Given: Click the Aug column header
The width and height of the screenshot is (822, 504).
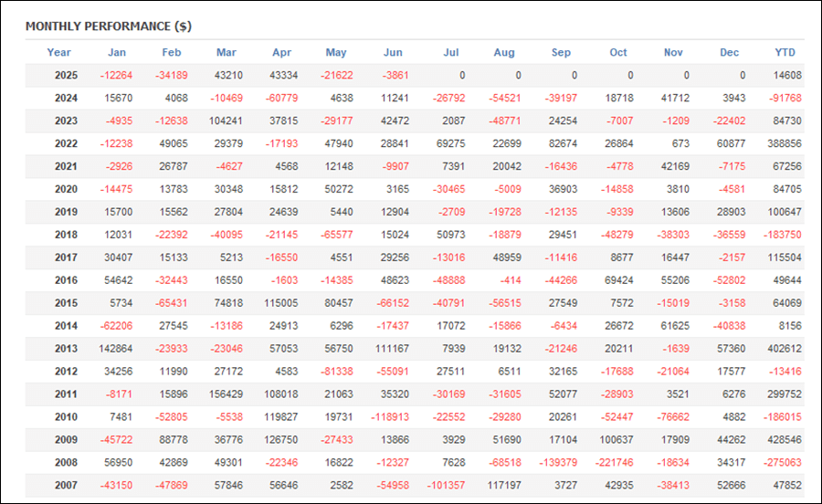Looking at the screenshot, I should [x=504, y=52].
